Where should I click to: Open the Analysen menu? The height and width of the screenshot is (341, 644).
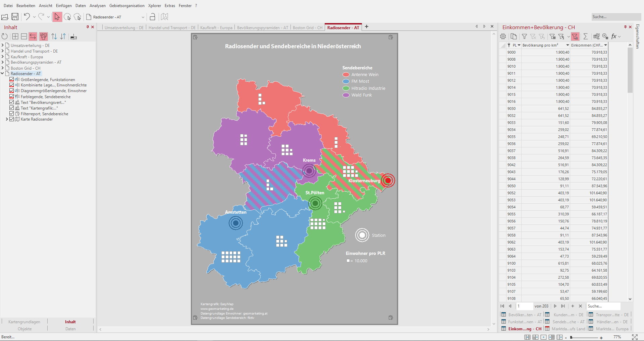97,6
